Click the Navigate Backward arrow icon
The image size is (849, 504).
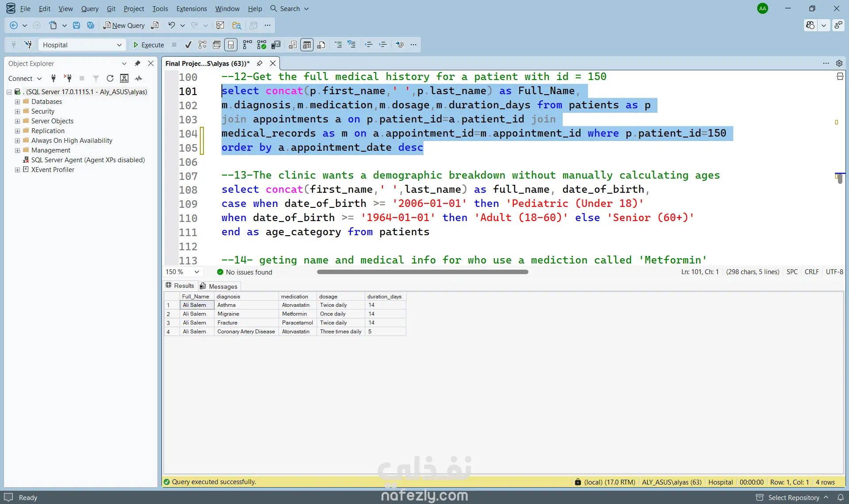(14, 25)
